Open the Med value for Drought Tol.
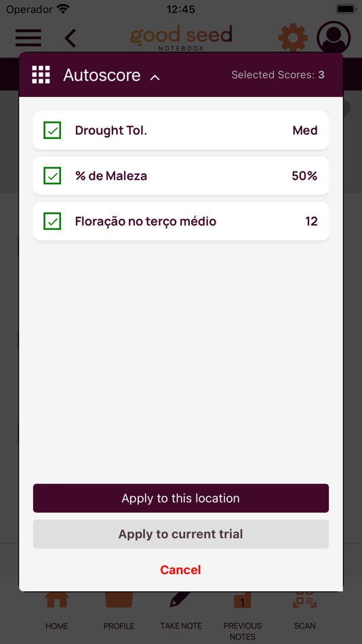 (305, 131)
